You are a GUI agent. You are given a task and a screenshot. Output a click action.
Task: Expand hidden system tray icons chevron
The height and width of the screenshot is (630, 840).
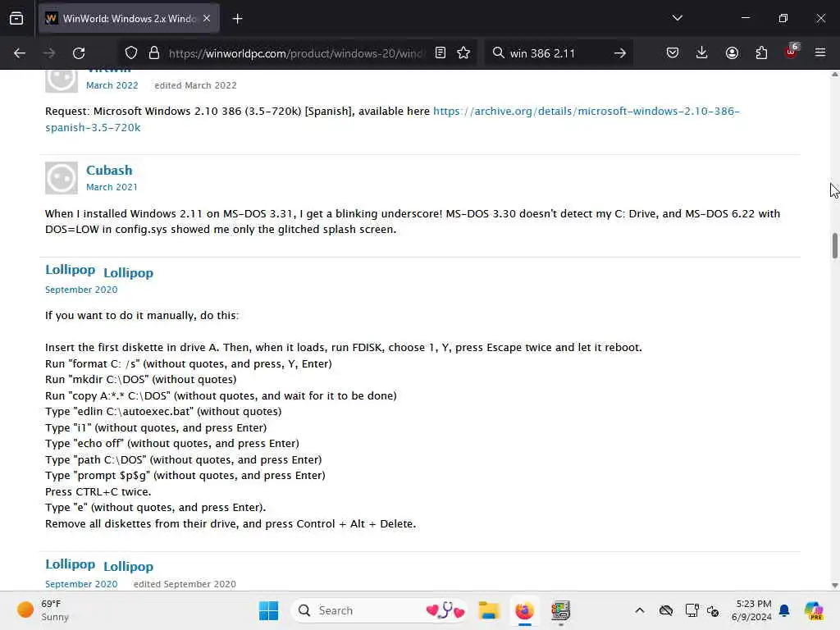(x=640, y=610)
